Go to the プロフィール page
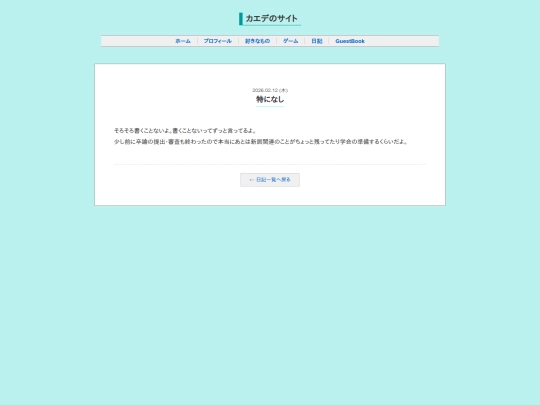 [218, 41]
